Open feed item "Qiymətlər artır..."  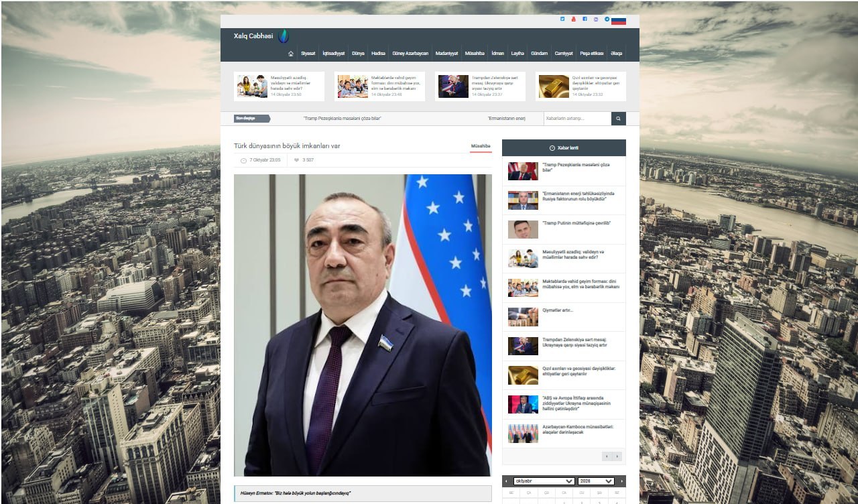coord(564,316)
